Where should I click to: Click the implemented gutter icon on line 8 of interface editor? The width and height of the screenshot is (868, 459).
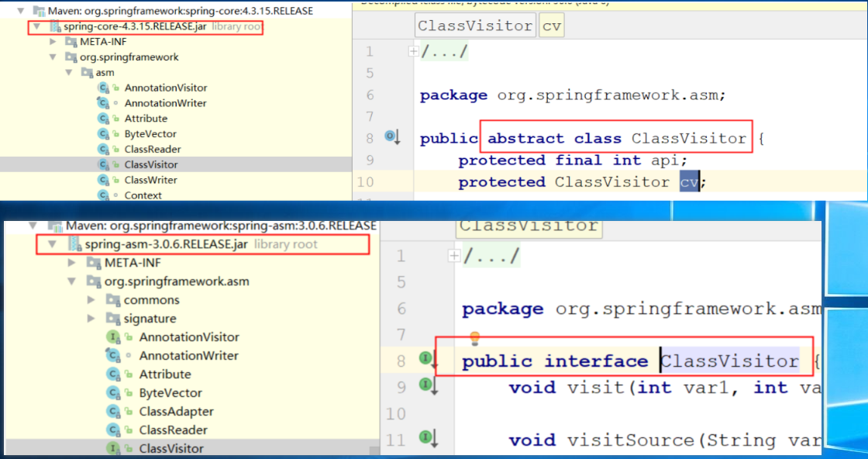pyautogui.click(x=429, y=361)
